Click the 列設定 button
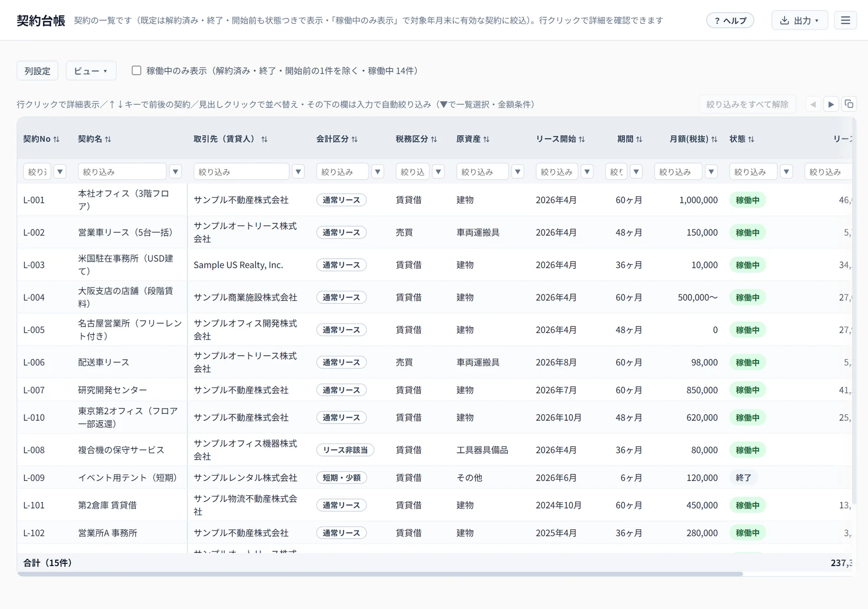 tap(37, 70)
